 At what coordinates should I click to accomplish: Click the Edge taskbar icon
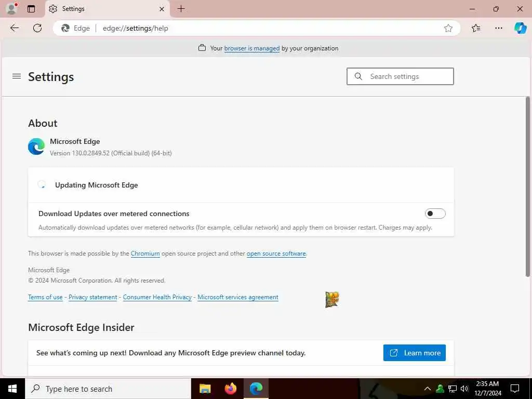(x=256, y=389)
